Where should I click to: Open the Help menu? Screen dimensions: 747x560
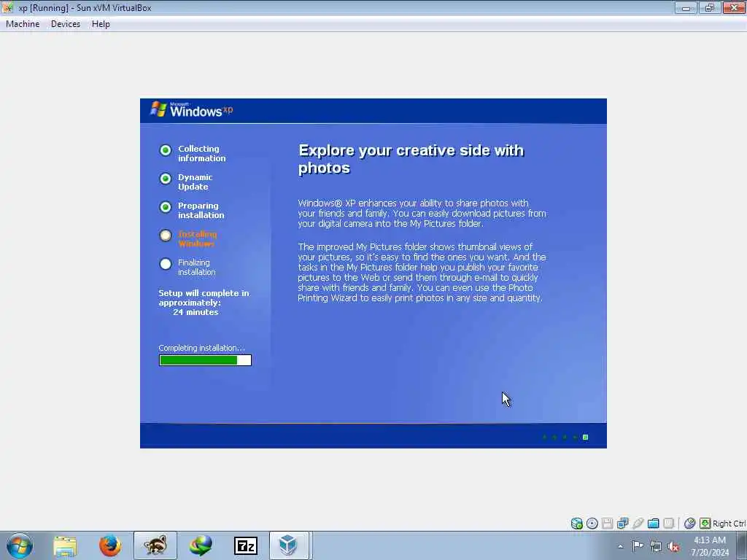(x=101, y=24)
